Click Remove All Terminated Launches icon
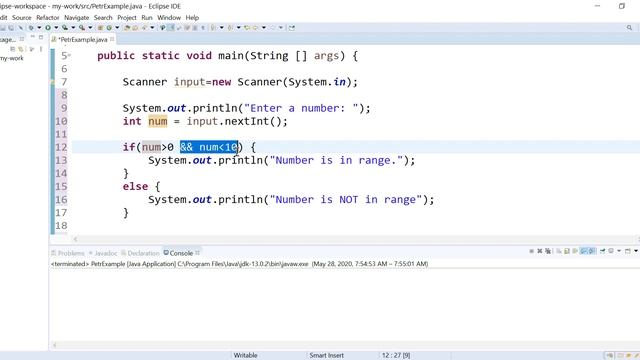 click(x=548, y=251)
